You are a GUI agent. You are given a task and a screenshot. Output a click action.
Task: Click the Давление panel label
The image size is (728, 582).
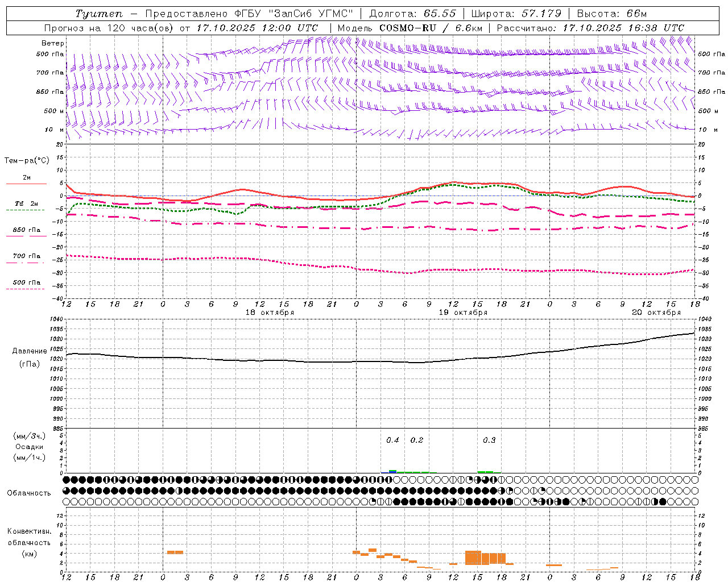30,351
